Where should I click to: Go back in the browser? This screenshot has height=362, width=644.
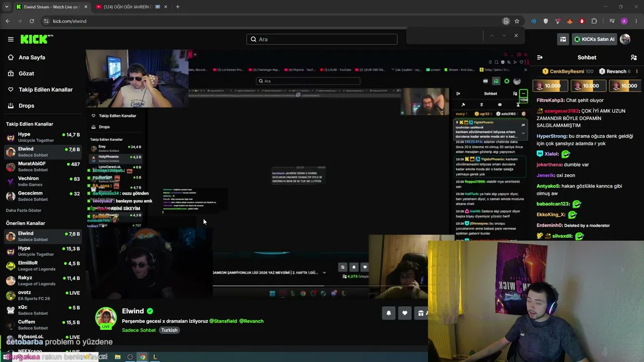point(8,21)
